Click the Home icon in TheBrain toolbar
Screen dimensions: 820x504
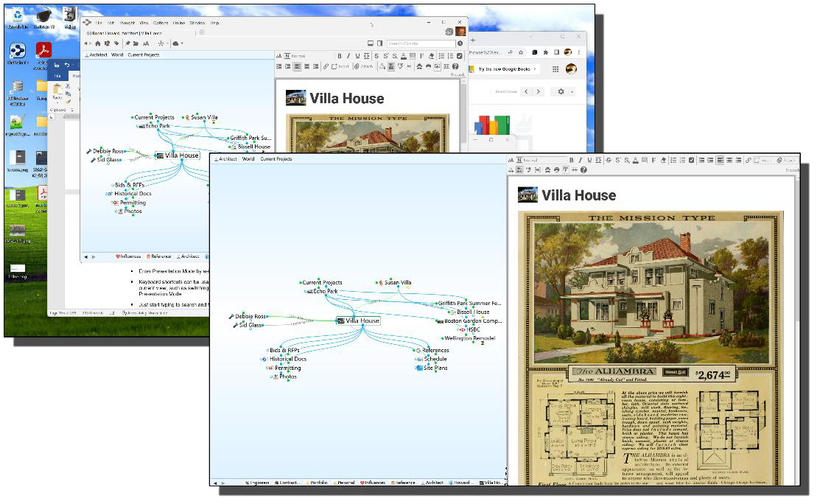tap(98, 43)
